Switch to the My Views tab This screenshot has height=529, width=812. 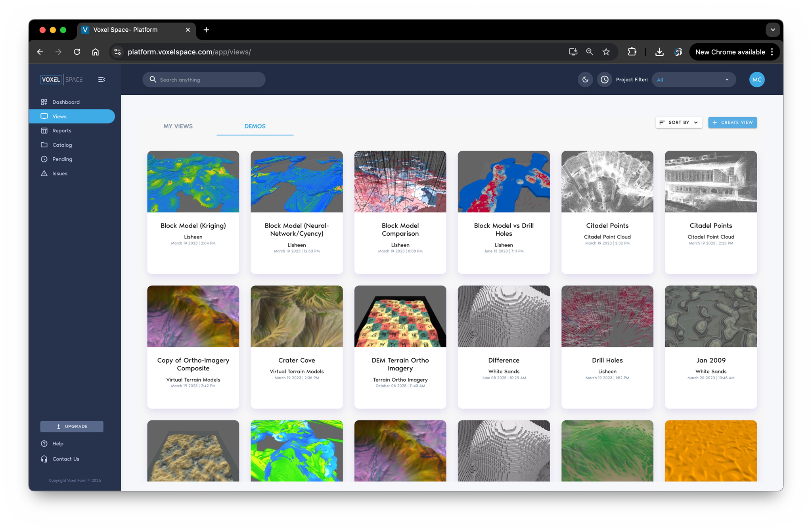[178, 126]
